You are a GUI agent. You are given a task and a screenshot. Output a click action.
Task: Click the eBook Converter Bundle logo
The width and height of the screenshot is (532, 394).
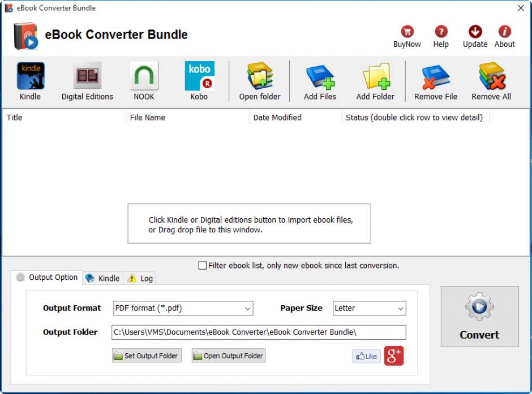26,36
